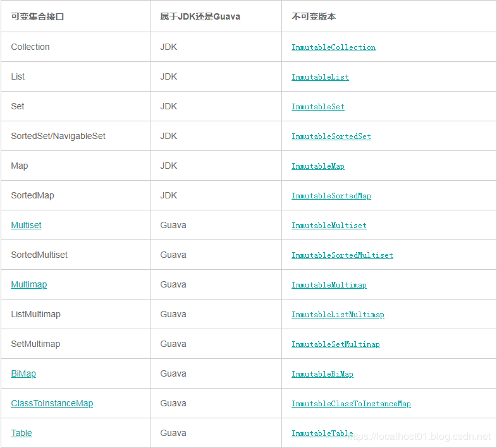Follow the ImmutableSetMultimap link
The width and height of the screenshot is (497, 448).
[x=336, y=344]
